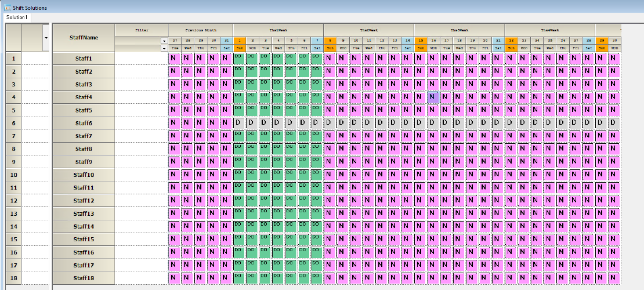Select the Staff1 name cell
Screen dimensions: 644x290
tap(84, 59)
